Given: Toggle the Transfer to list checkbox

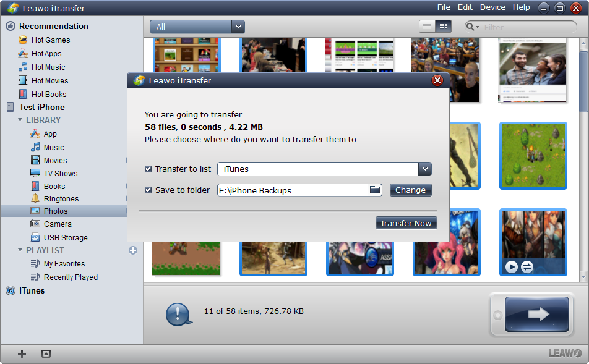Looking at the screenshot, I should tap(148, 169).
